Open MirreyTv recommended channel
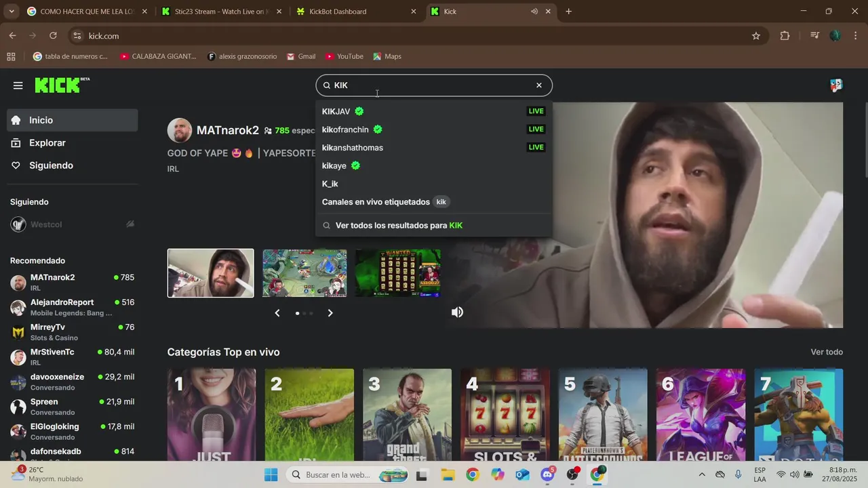Screen dimensions: 868x488 click(73, 332)
